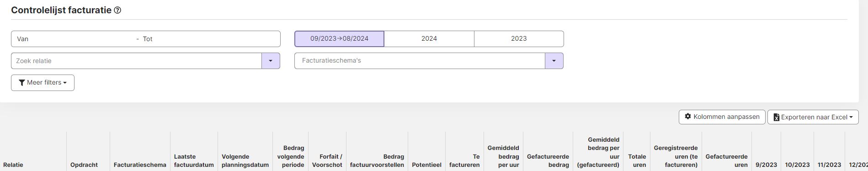Select the 09/2023→08/2024 period option
Viewport: 868px width, 171px height.
(x=339, y=39)
